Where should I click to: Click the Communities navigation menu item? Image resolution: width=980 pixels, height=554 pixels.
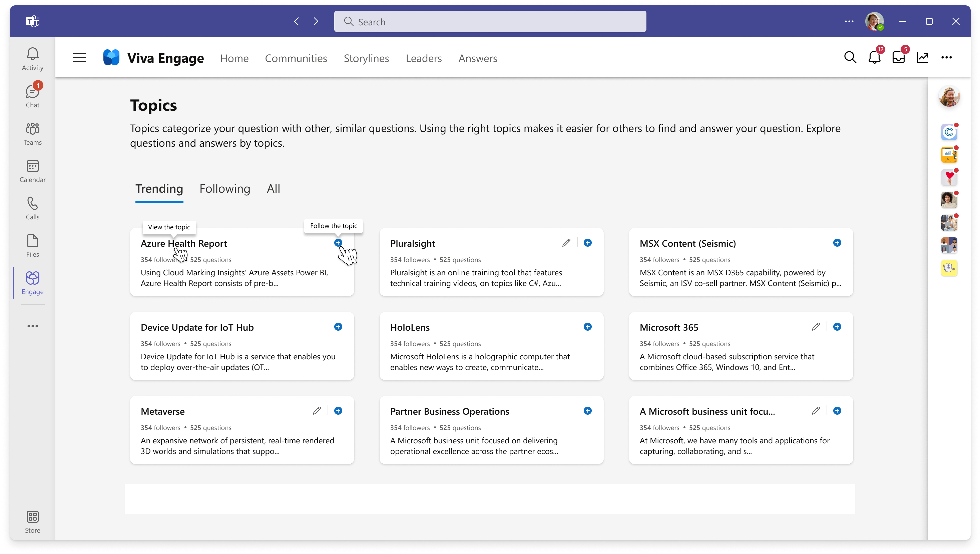click(296, 58)
